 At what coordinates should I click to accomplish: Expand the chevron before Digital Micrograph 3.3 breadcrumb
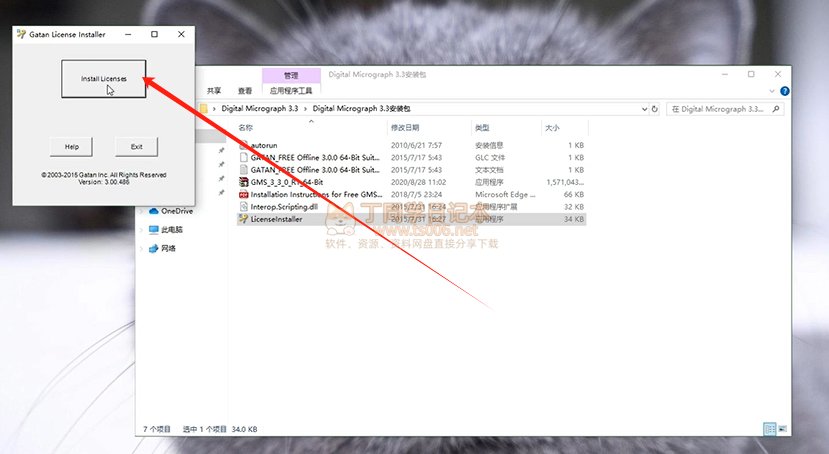coord(214,108)
